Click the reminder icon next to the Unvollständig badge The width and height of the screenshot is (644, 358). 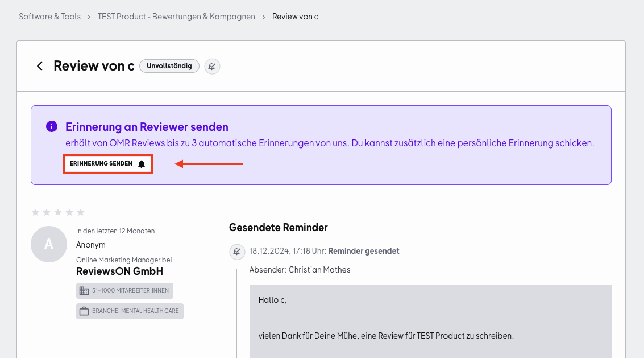click(x=213, y=66)
